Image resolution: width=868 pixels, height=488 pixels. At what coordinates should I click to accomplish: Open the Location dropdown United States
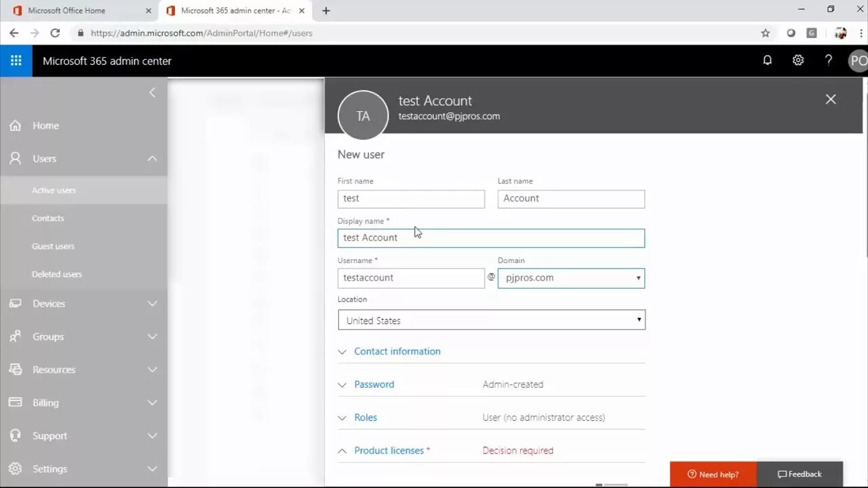tap(492, 320)
